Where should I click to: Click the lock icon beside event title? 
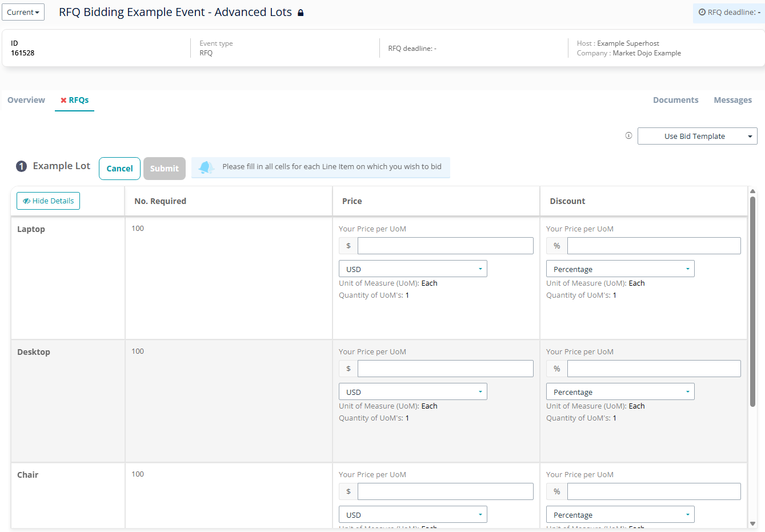[301, 13]
